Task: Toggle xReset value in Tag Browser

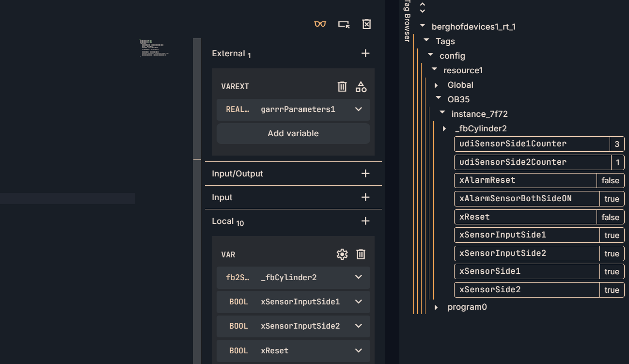Action: [x=610, y=217]
